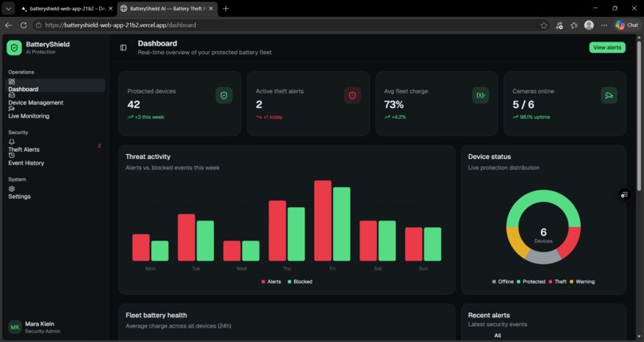Click the Settings gear icon in sidebar
The image size is (644, 342).
(11, 189)
